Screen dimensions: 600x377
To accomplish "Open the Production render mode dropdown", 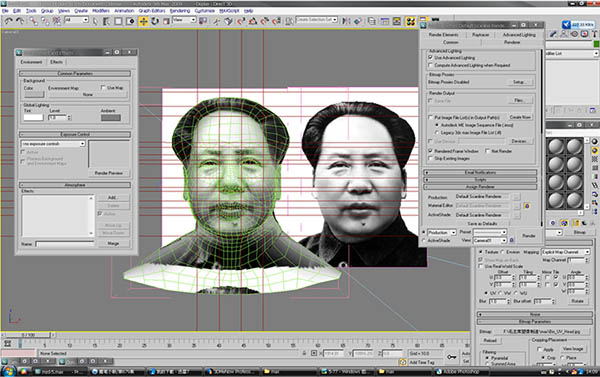I will (x=442, y=232).
